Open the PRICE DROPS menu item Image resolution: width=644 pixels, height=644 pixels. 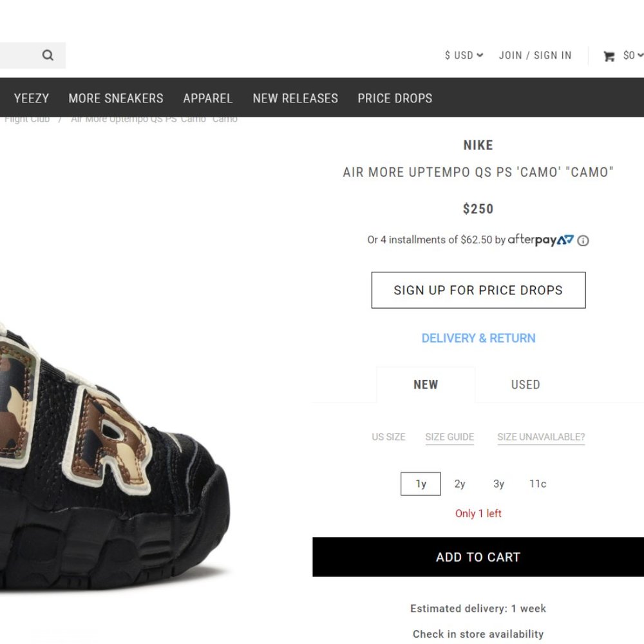point(395,98)
